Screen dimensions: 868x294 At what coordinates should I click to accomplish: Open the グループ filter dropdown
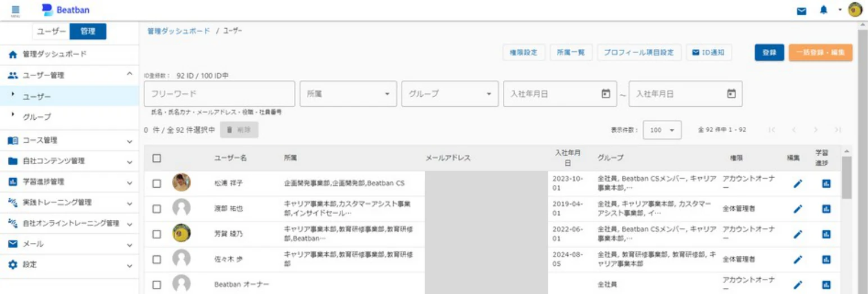(x=450, y=94)
